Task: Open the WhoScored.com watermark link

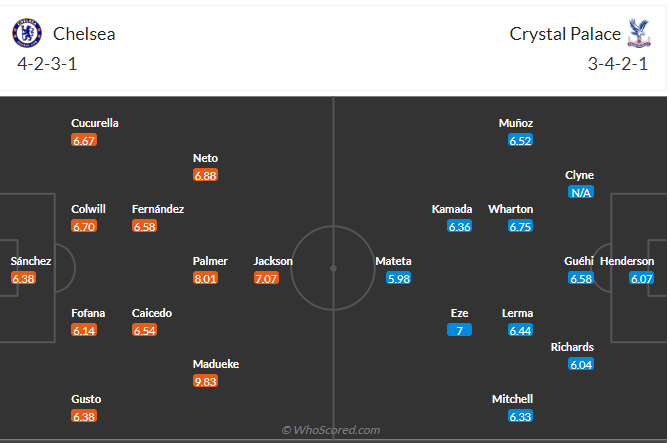Action: pos(331,430)
